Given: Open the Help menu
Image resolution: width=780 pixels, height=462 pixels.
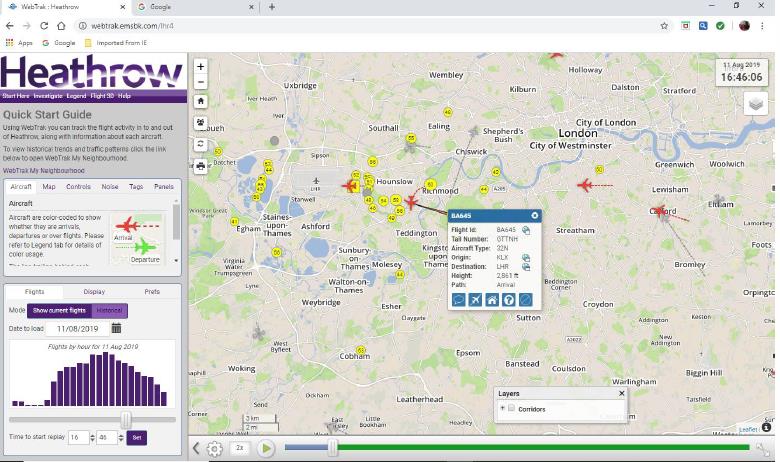Looking at the screenshot, I should [124, 96].
